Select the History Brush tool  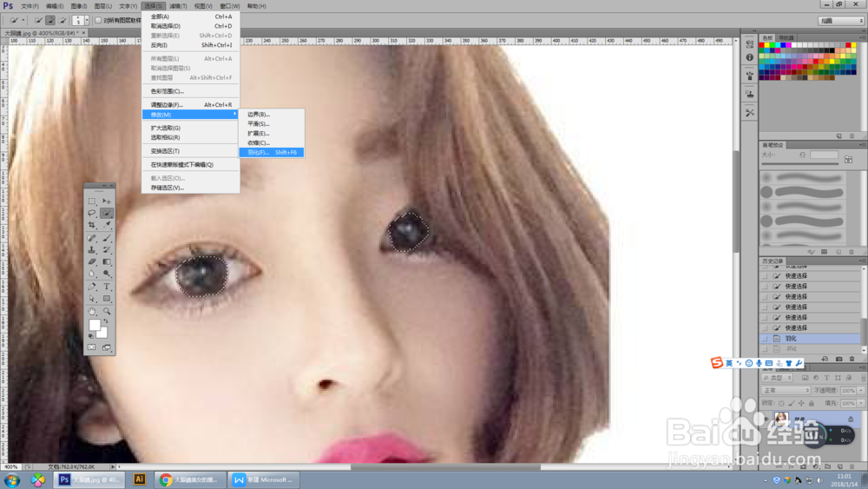(x=107, y=250)
